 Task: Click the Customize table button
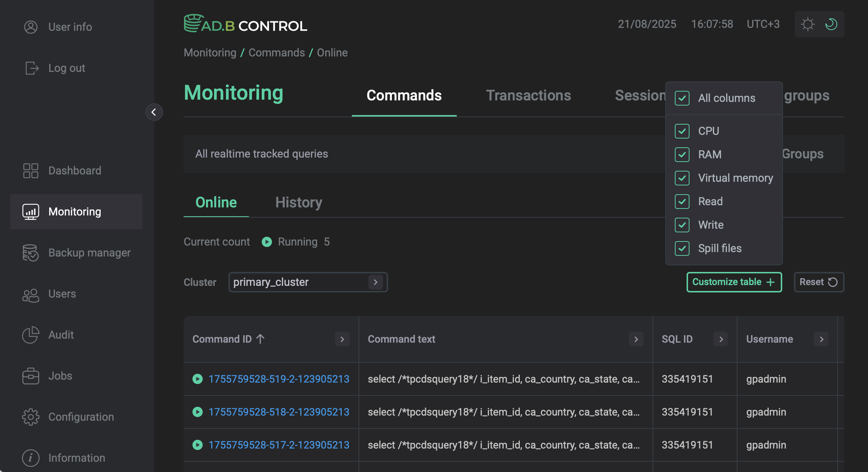pyautogui.click(x=734, y=282)
